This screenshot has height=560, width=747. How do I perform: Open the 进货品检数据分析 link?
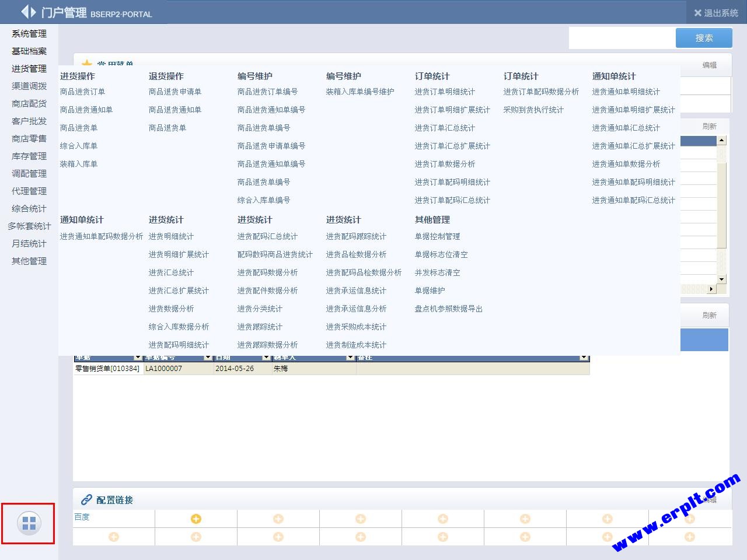(x=357, y=254)
